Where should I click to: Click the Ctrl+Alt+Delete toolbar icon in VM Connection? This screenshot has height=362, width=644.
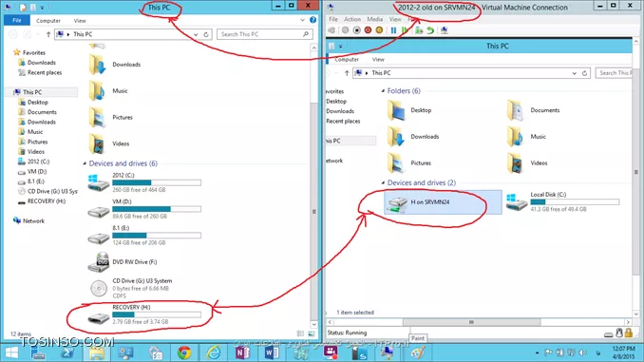click(x=331, y=30)
